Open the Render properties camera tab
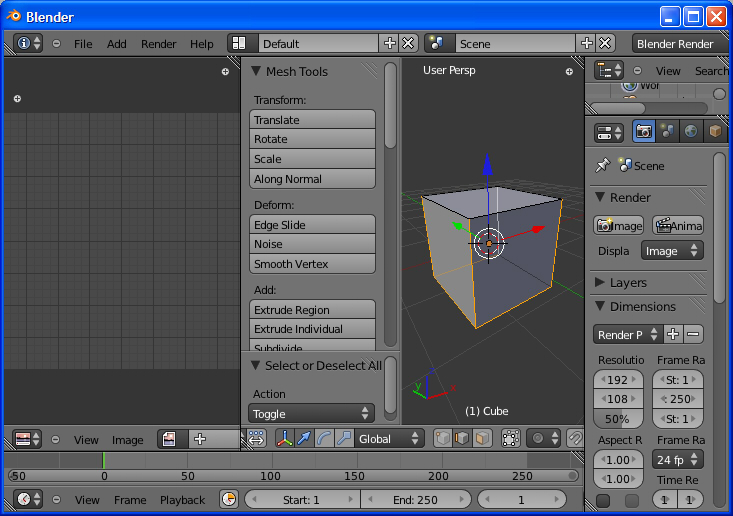The width and height of the screenshot is (733, 516). 644,131
